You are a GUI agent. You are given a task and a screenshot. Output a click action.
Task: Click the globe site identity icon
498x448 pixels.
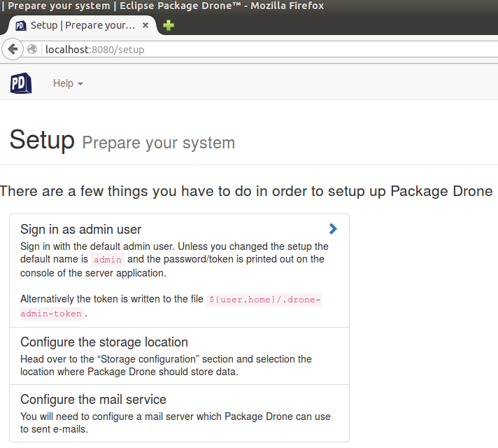point(32,49)
